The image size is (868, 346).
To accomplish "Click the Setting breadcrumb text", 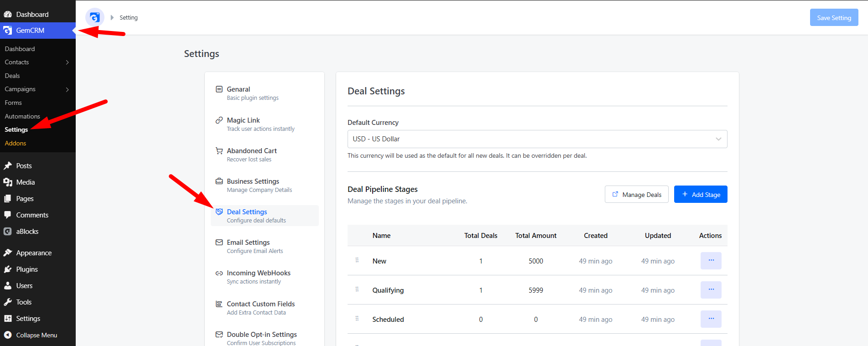I will pyautogui.click(x=129, y=18).
